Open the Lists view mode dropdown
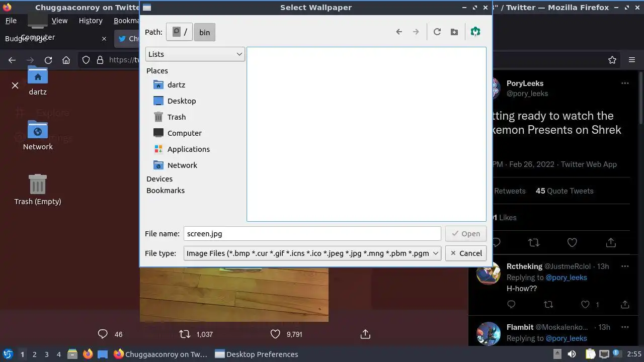 click(195, 54)
